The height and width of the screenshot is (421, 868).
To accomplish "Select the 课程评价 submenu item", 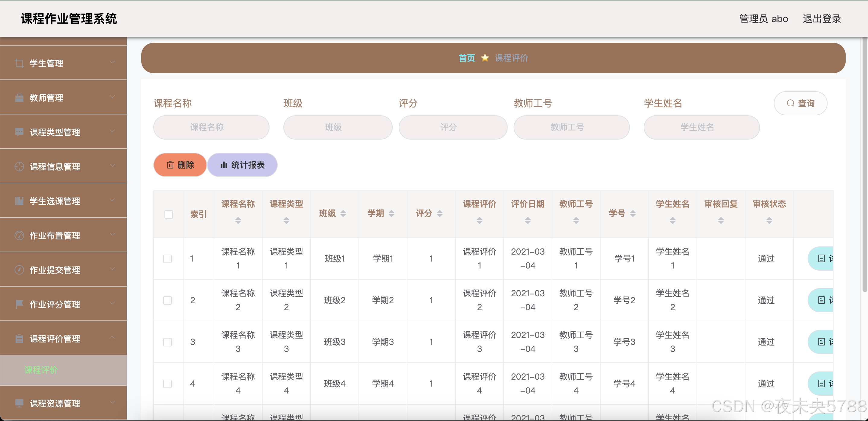I will pos(41,370).
